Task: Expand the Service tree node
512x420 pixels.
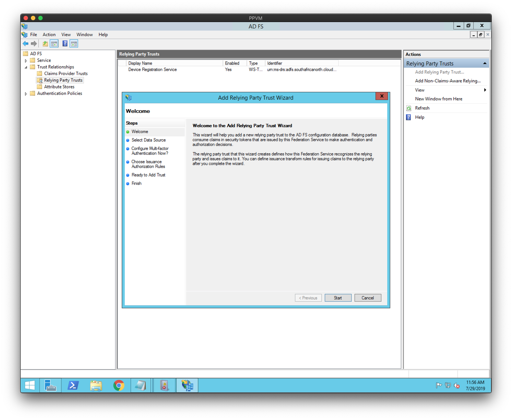Action: pyautogui.click(x=26, y=61)
